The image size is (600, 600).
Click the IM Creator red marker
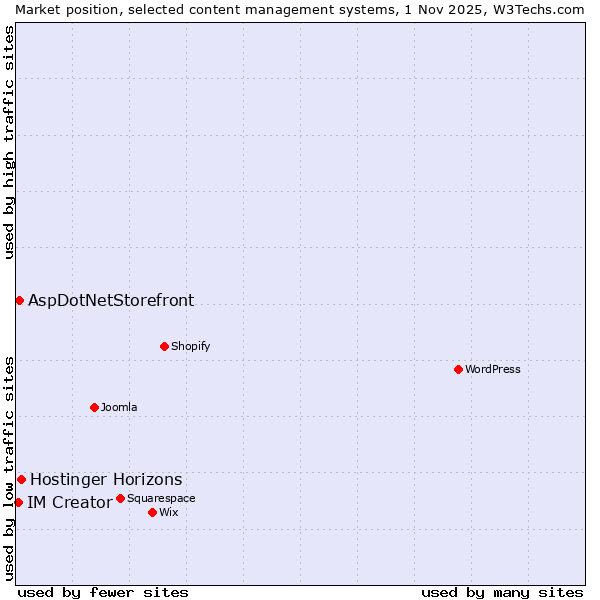coord(18,502)
